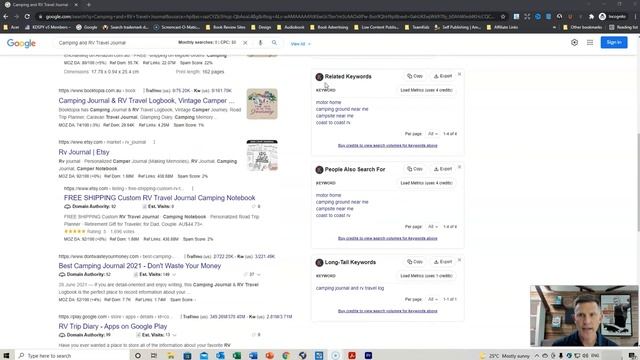Open the Outlook icon in the taskbar
Viewport: 640px width, 360px height.
pos(220,356)
